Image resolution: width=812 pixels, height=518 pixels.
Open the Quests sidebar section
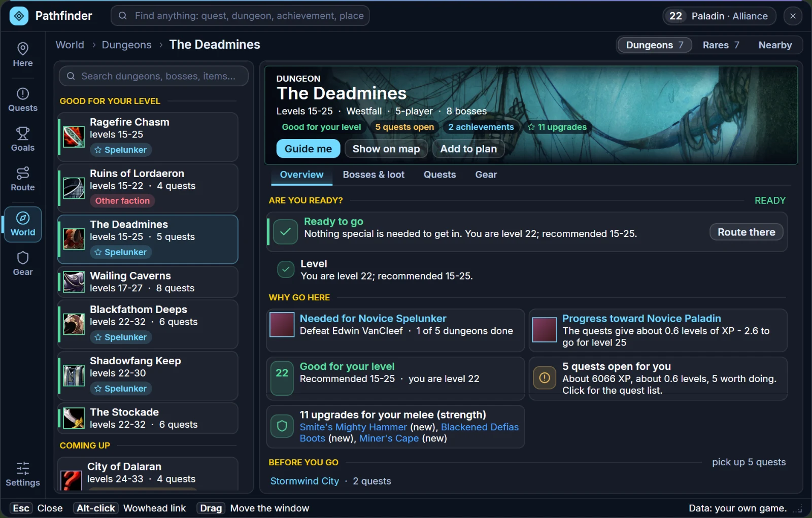23,100
